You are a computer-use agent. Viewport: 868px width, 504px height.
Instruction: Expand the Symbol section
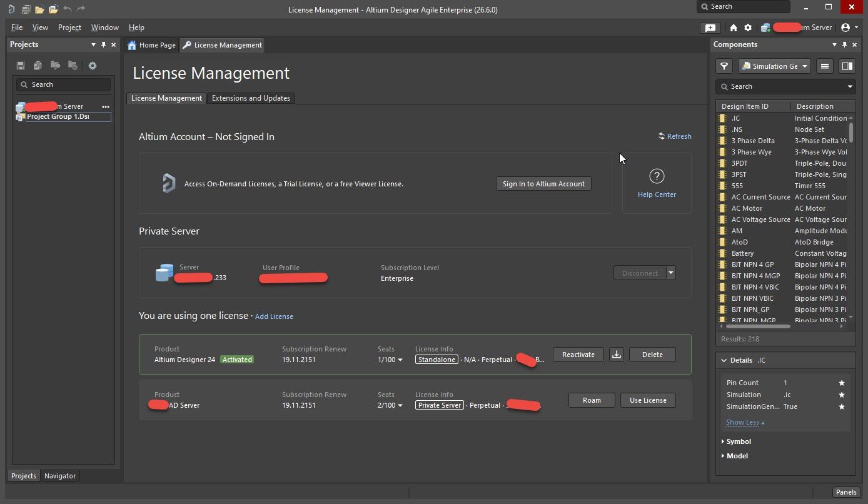click(723, 441)
